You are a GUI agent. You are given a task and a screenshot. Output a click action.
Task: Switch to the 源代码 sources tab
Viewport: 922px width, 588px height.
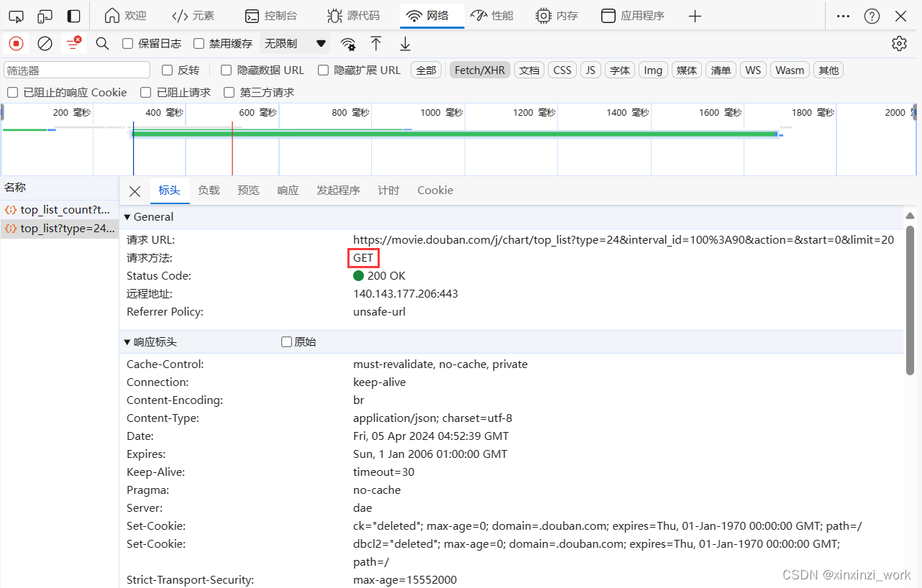pyautogui.click(x=353, y=16)
